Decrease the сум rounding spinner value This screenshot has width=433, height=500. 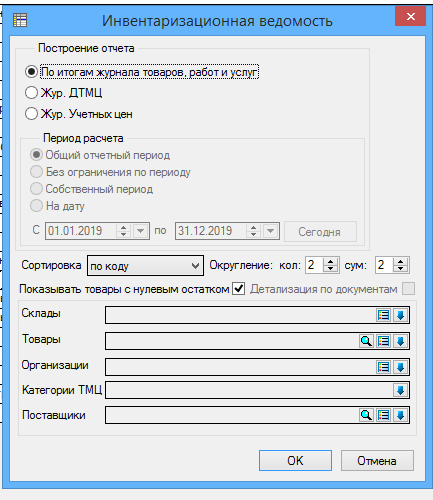coord(400,269)
